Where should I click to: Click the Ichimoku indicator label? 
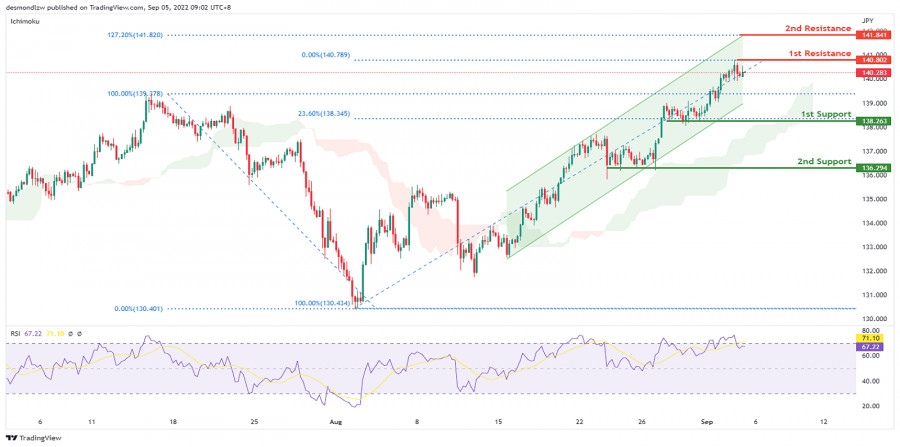pyautogui.click(x=24, y=20)
